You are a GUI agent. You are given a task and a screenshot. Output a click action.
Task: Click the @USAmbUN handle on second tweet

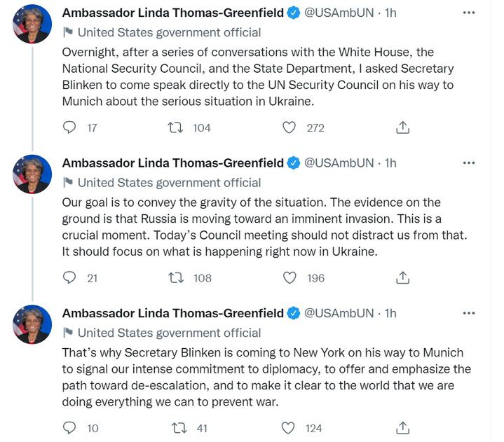[339, 163]
